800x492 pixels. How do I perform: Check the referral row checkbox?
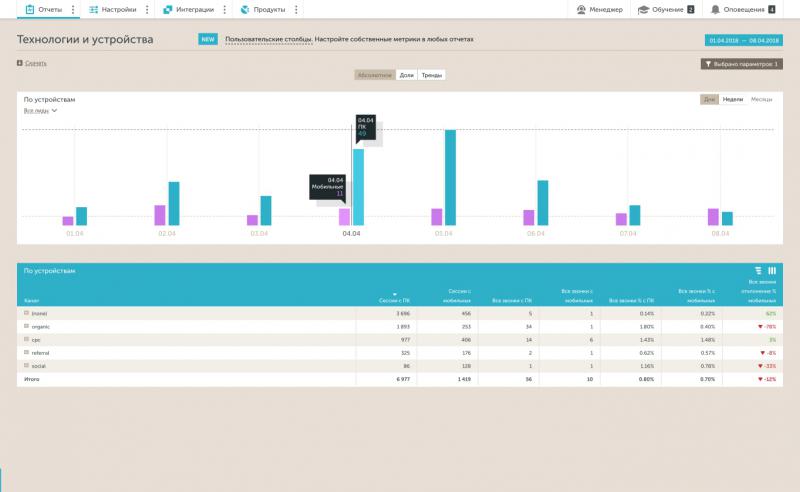(x=27, y=352)
